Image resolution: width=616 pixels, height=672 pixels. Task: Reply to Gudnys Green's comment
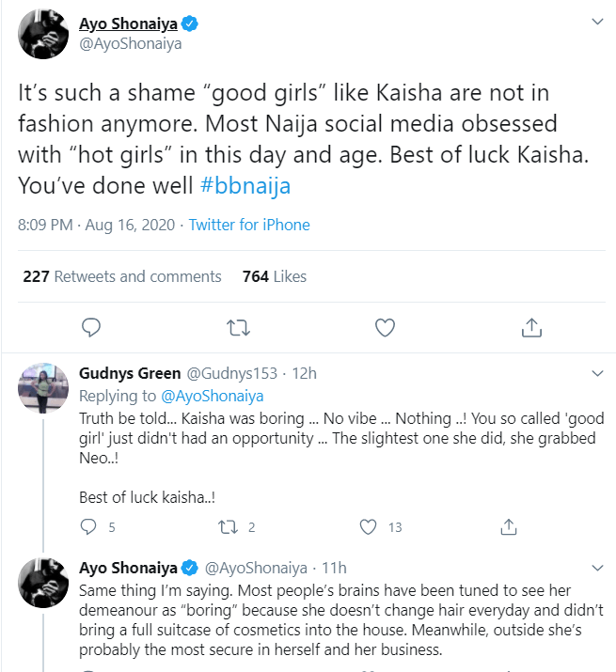pos(89,527)
